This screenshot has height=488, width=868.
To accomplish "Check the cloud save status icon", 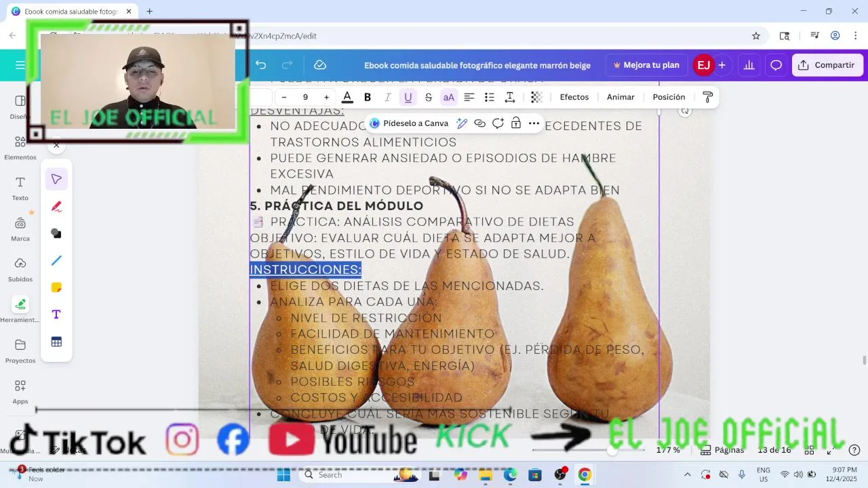I will pyautogui.click(x=320, y=65).
